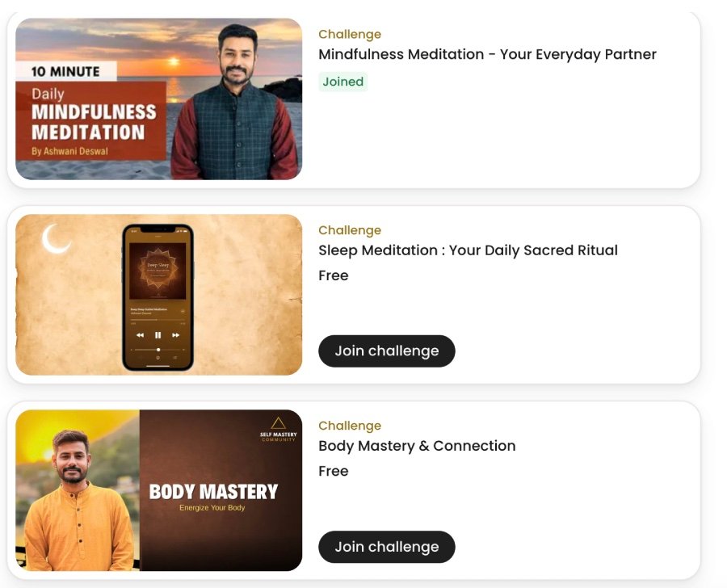
Task: Click Challenge label above Mindfulness Meditation
Action: click(350, 34)
